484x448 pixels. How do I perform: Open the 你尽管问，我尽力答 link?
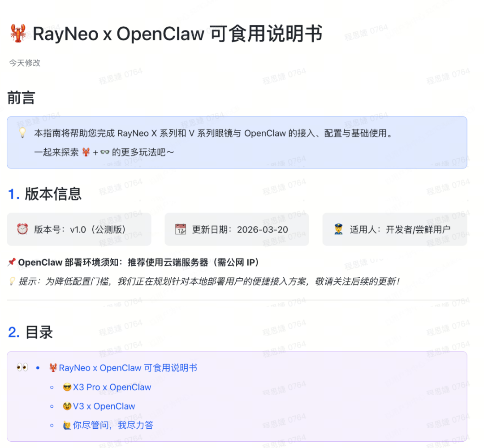pos(113,425)
